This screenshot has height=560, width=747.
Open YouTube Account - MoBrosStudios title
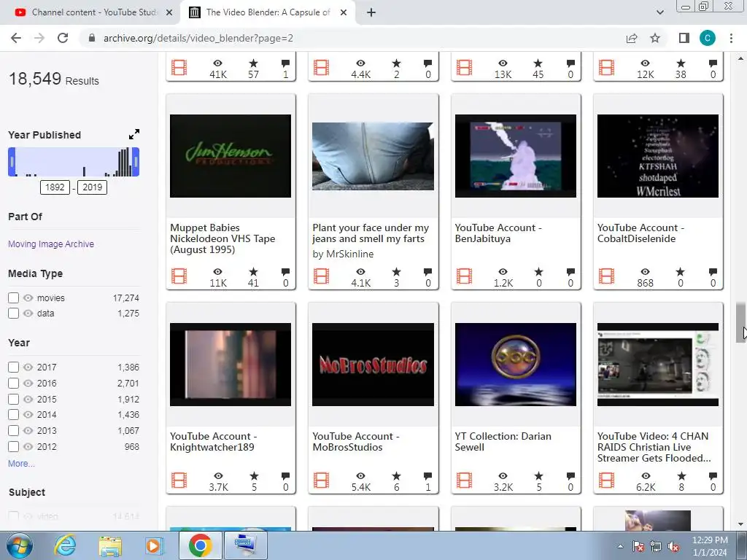click(x=356, y=441)
